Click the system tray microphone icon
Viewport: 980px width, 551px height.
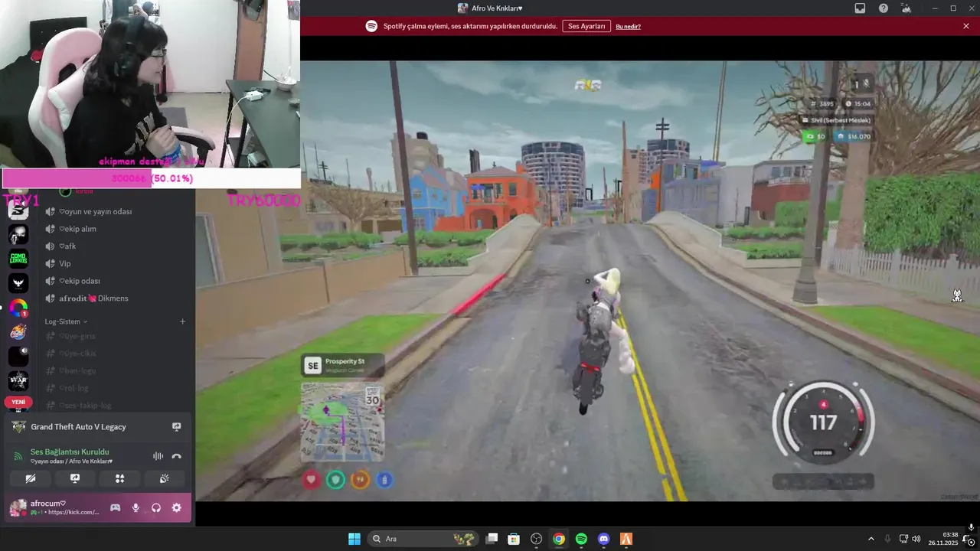[x=887, y=539]
